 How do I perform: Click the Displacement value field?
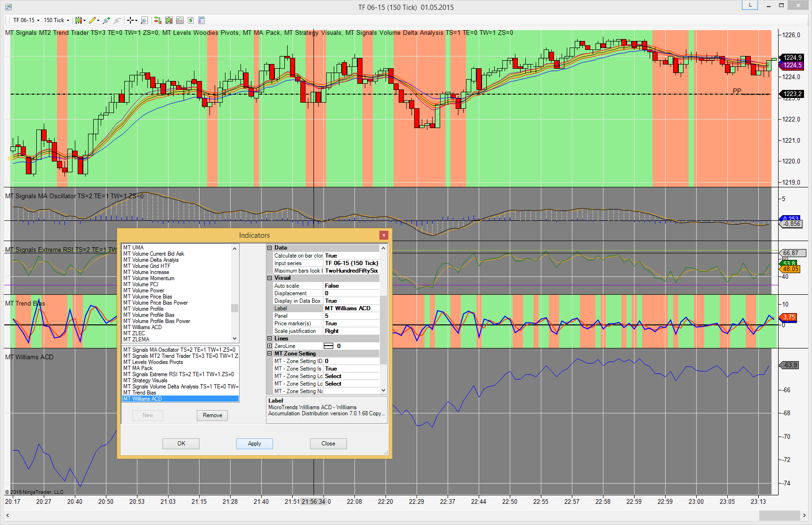(351, 293)
